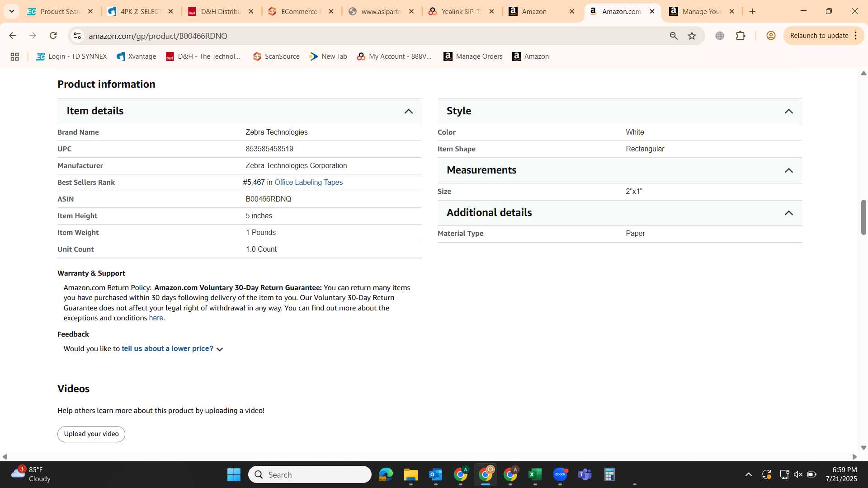This screenshot has height=488, width=868.
Task: Open site information icon in address bar
Action: 77,36
